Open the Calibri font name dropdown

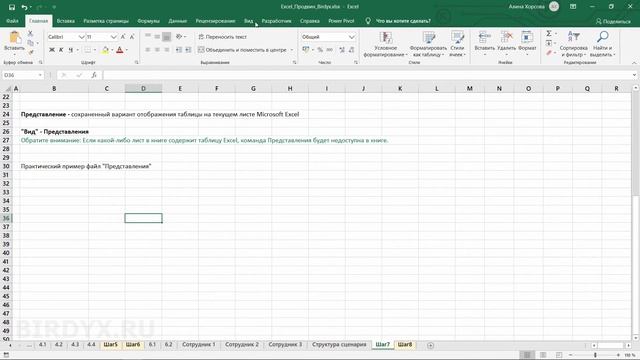click(x=81, y=37)
